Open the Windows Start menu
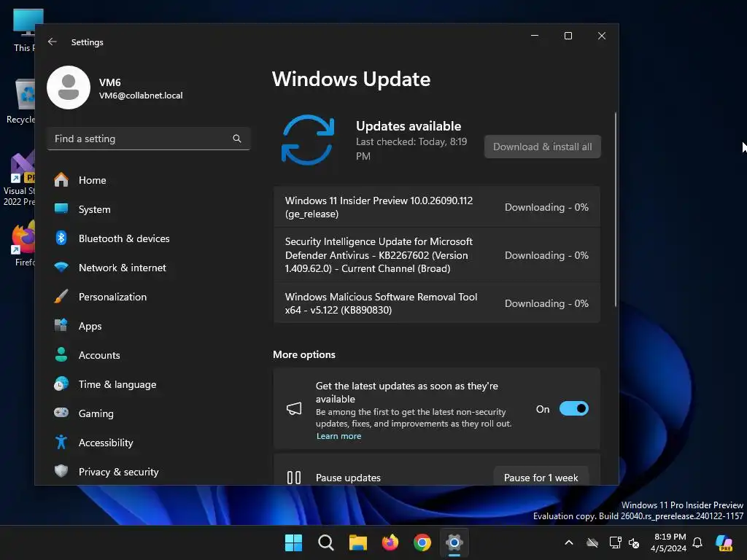The width and height of the screenshot is (747, 560). click(x=293, y=542)
